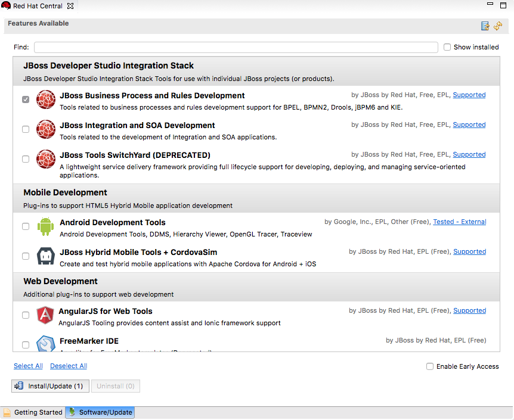
Task: Click the Red Hat logo in tab
Action: click(x=6, y=5)
